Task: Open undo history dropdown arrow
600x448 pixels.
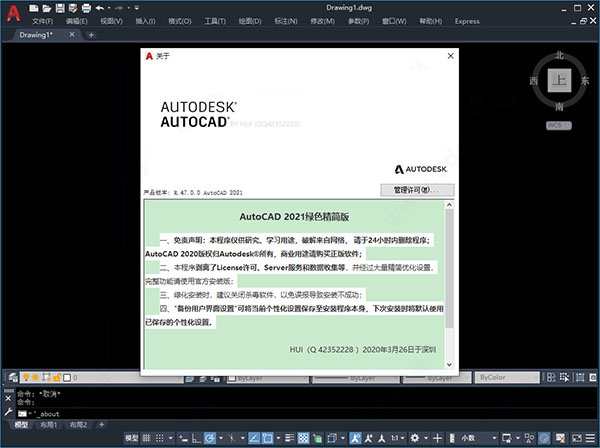Action: pyautogui.click(x=109, y=8)
